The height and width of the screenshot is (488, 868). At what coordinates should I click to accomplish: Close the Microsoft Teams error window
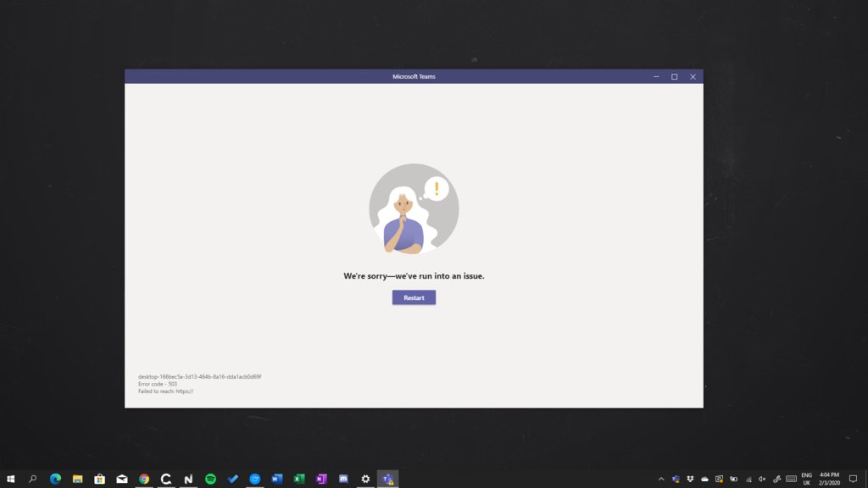click(x=693, y=77)
